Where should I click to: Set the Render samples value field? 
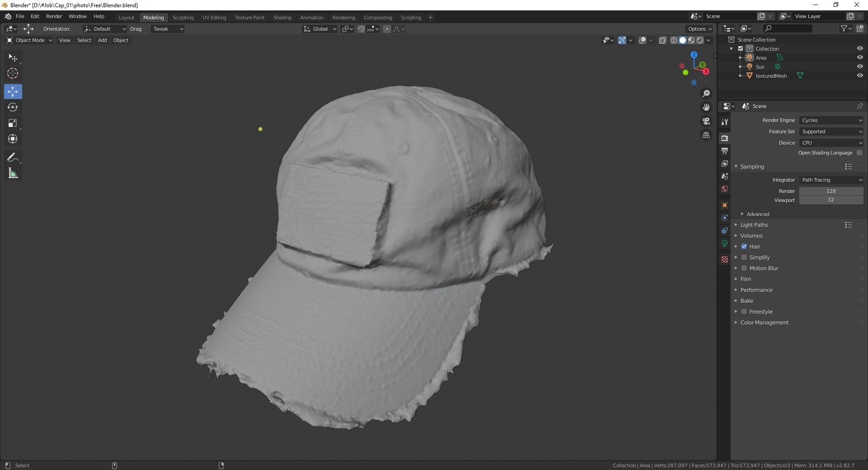click(831, 191)
